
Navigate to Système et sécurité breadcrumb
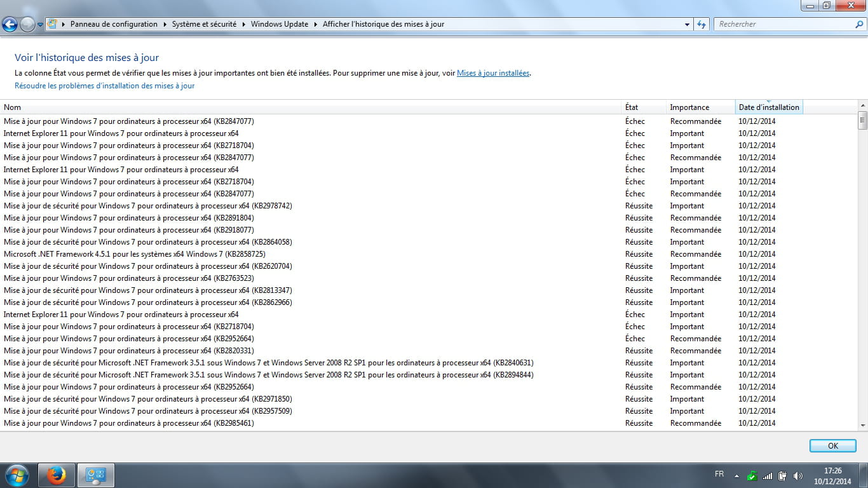[204, 24]
